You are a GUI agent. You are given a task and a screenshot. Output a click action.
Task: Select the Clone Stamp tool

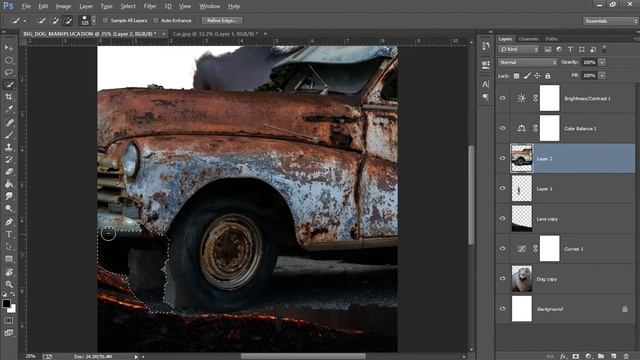(x=9, y=147)
